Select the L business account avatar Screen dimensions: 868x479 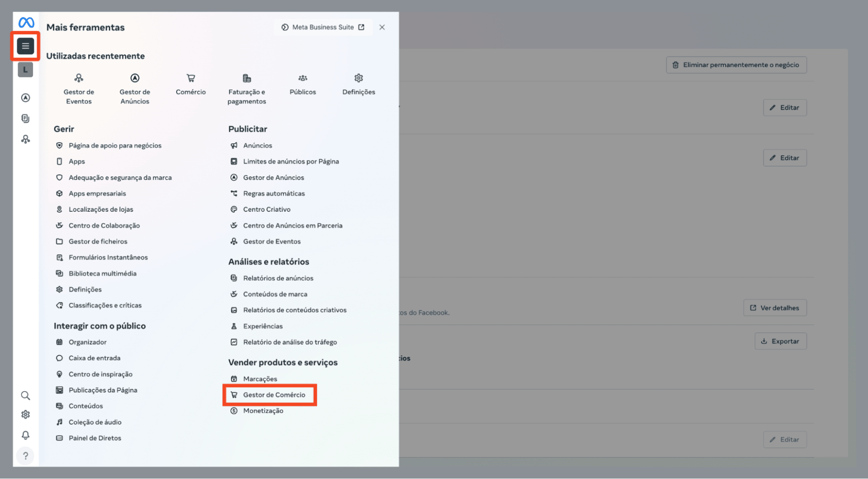25,70
